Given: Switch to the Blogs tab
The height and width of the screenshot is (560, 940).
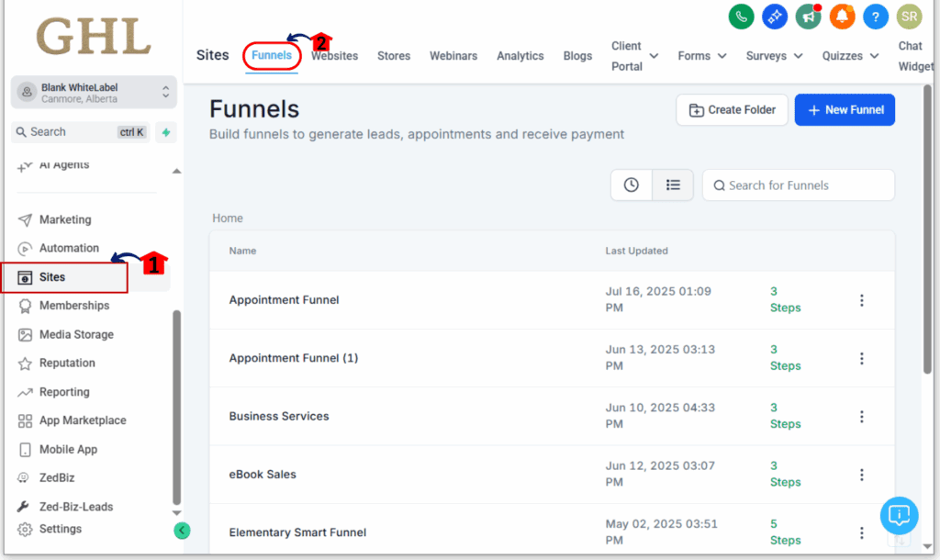Looking at the screenshot, I should [577, 56].
